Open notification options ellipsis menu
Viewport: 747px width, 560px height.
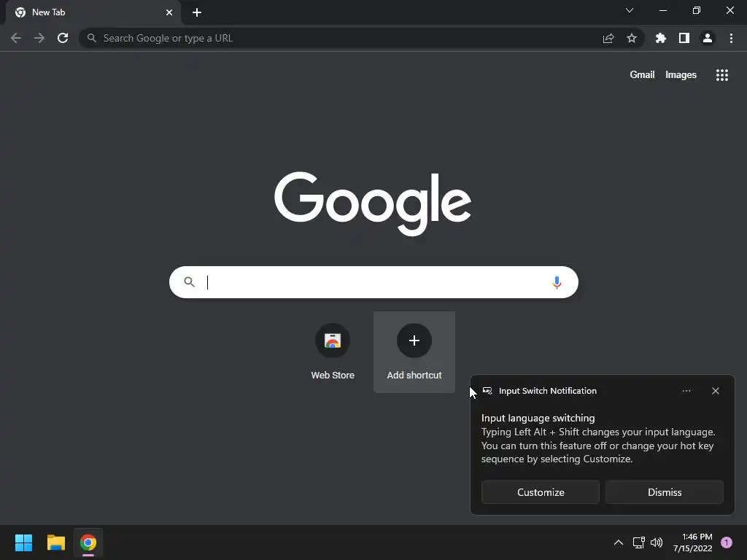686,391
